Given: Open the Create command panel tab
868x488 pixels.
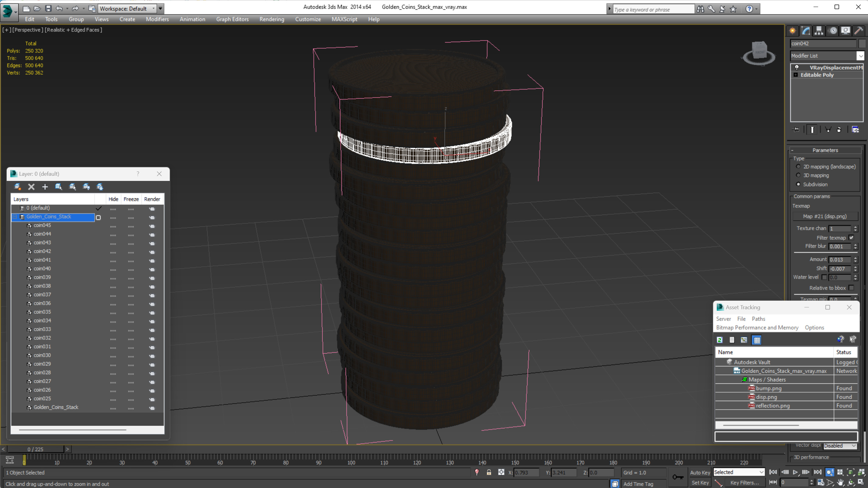Looking at the screenshot, I should click(x=793, y=31).
